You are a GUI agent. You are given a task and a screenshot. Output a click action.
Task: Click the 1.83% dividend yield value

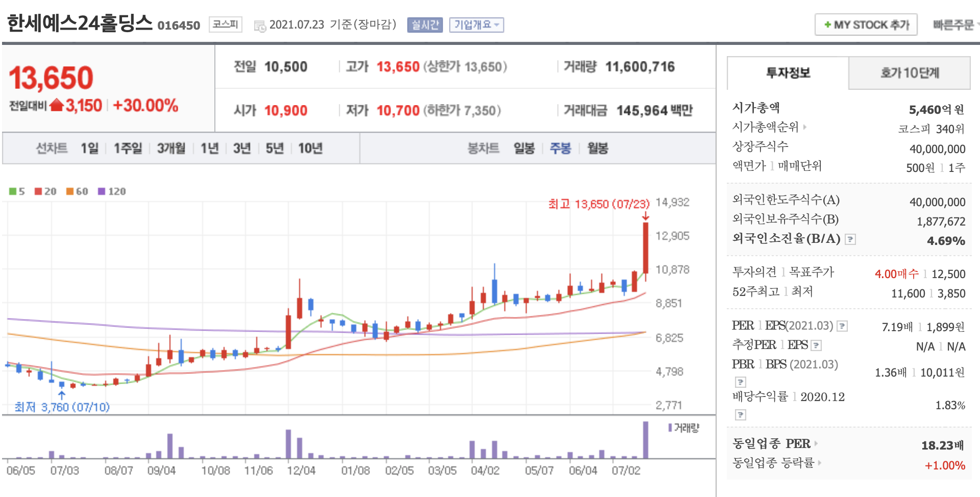point(950,406)
